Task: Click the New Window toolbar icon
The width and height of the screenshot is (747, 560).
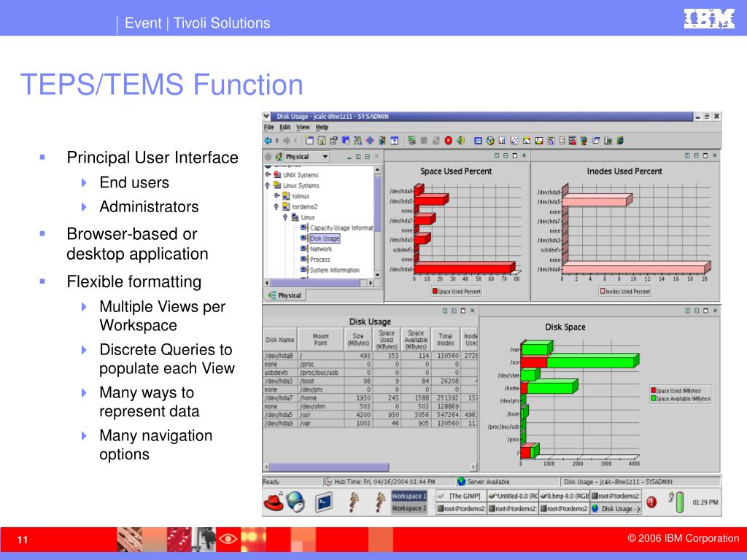Action: point(309,141)
